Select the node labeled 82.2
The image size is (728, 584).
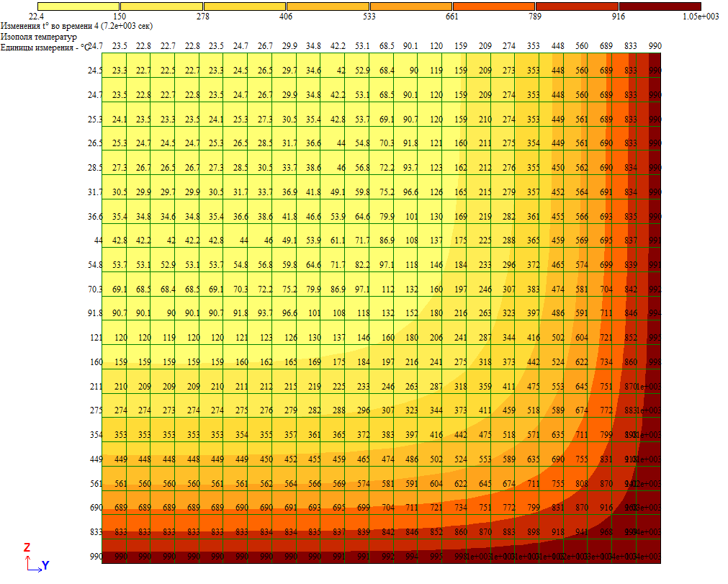point(362,266)
